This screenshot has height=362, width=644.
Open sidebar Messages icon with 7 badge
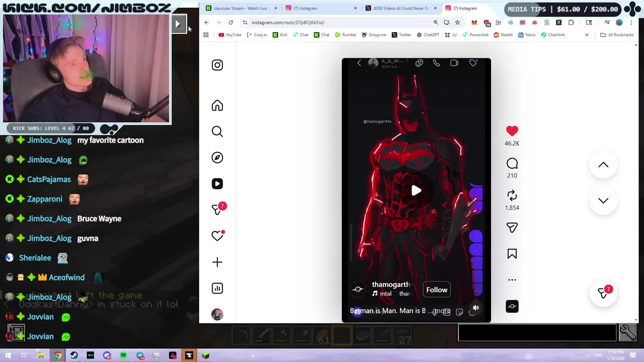tap(218, 209)
